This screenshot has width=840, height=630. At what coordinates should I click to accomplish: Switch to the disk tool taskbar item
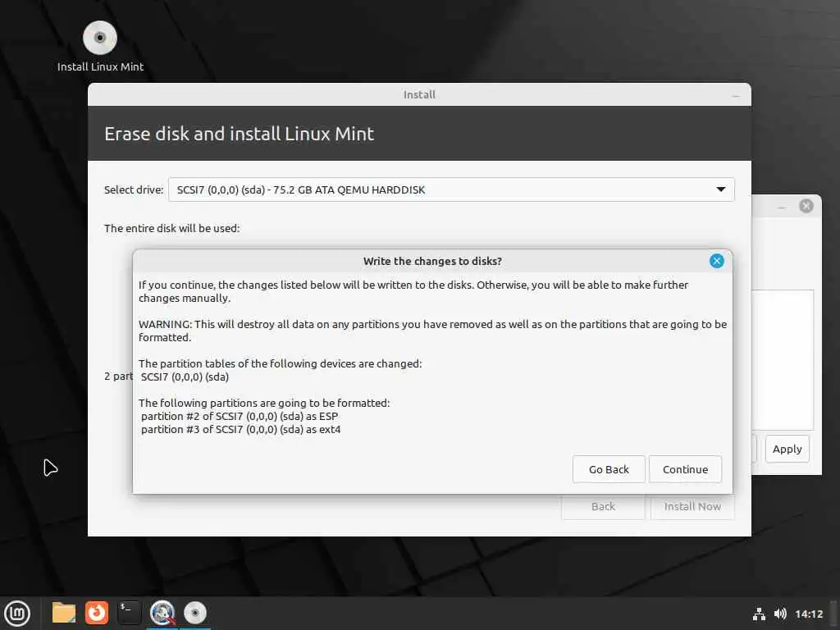(162, 613)
